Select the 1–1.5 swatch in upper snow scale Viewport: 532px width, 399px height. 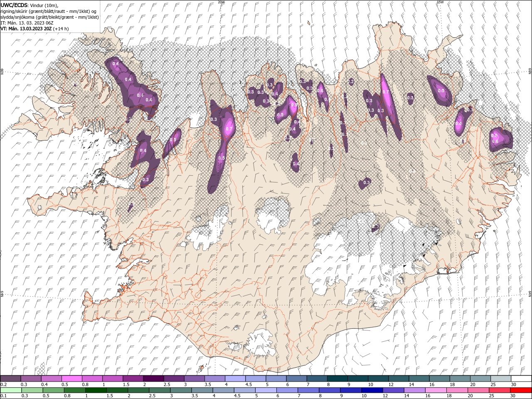(112, 379)
